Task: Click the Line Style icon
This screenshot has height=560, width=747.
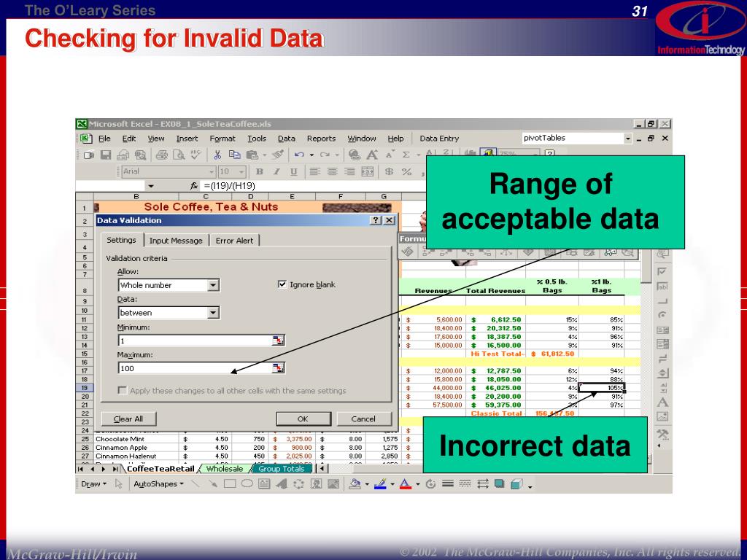Action: pyautogui.click(x=447, y=484)
